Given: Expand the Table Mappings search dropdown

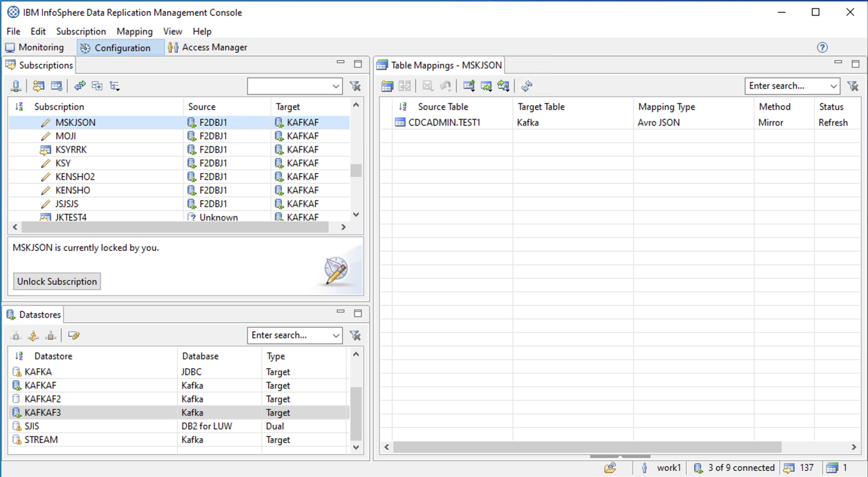Looking at the screenshot, I should [833, 86].
